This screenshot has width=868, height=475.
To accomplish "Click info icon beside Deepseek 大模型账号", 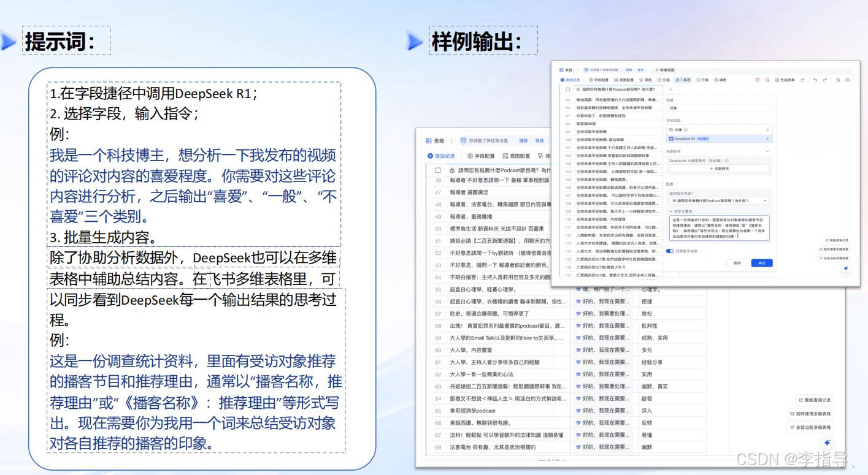I will pyautogui.click(x=727, y=160).
